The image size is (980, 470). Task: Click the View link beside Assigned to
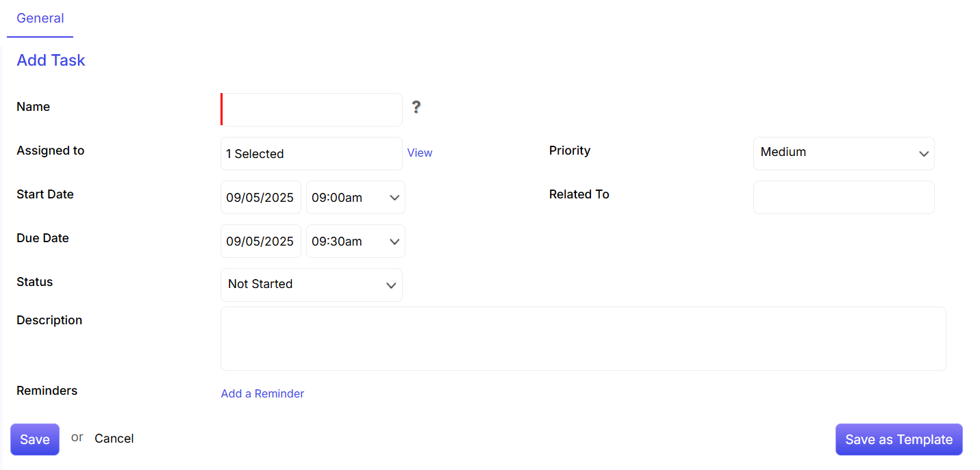[420, 153]
